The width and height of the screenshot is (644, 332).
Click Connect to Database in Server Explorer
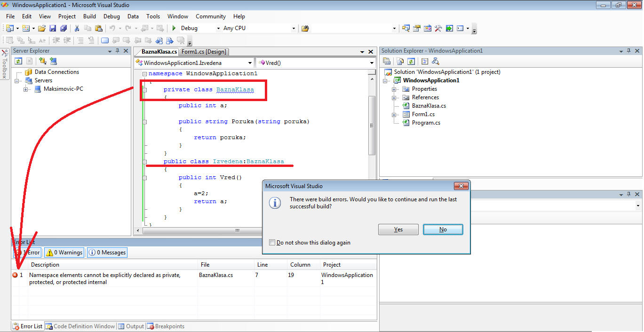pyautogui.click(x=43, y=61)
